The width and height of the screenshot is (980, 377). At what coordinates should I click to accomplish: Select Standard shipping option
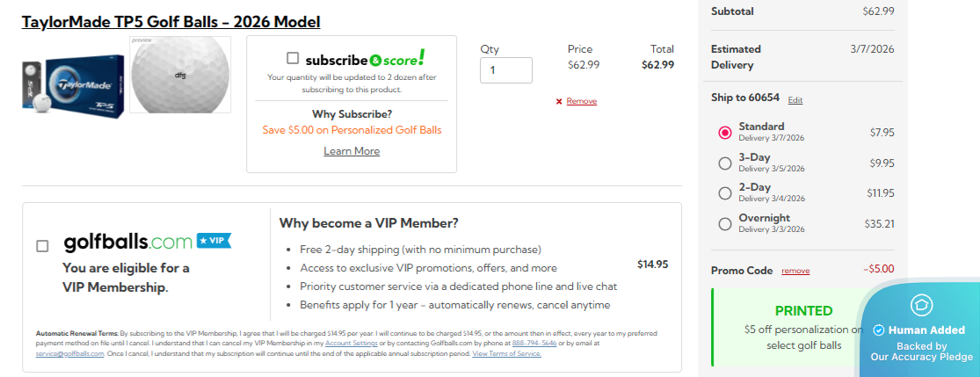pos(725,133)
